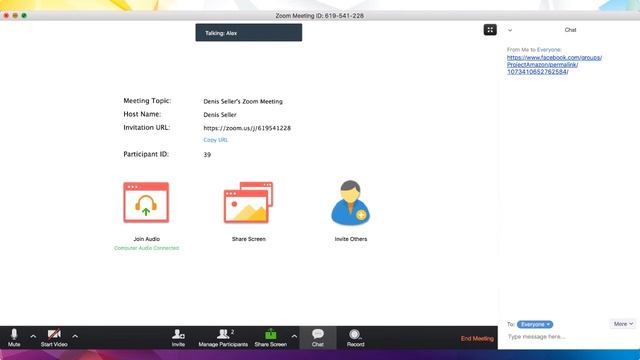The height and width of the screenshot is (360, 640).
Task: Expand share options arrow beside Share Screen
Action: (294, 337)
